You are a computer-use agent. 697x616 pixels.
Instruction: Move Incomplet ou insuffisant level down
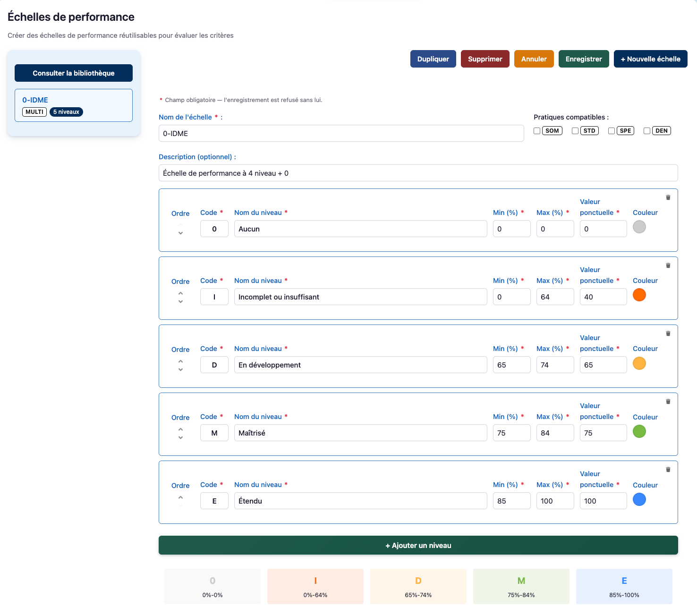(180, 301)
